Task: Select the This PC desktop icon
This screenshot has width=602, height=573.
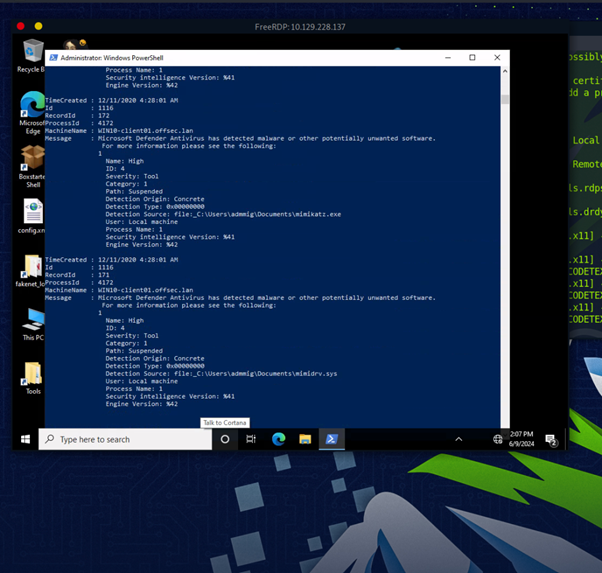Action: [x=33, y=325]
